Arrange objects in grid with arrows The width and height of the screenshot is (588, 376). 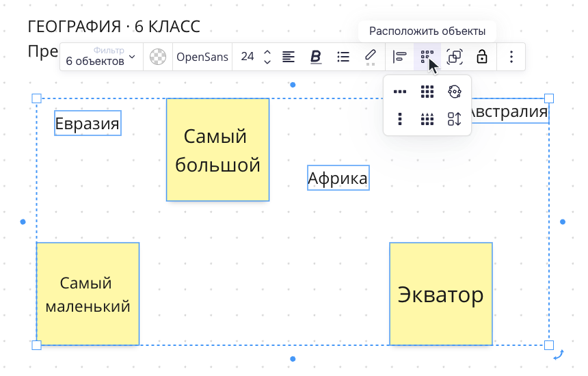(x=427, y=119)
